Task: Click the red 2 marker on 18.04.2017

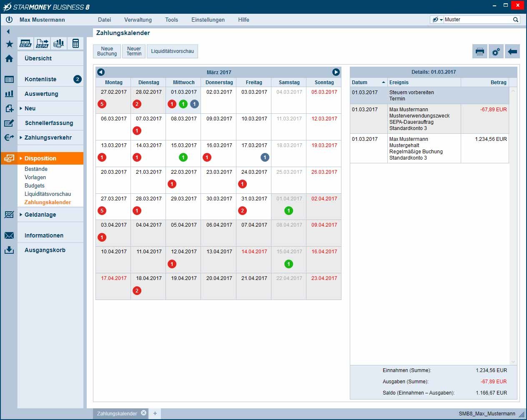Action: 137,291
